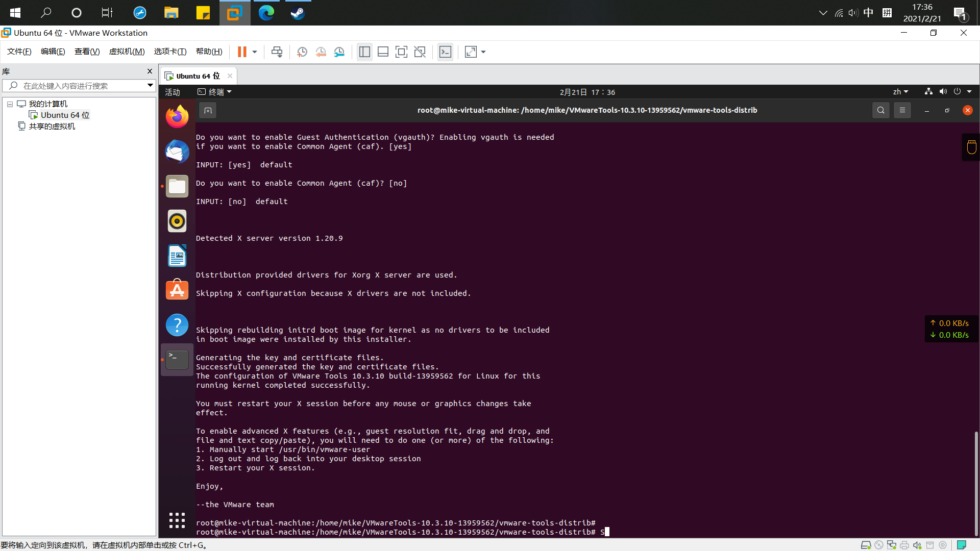Open the Firefox browser in the Ubuntu dock

pos(177,117)
